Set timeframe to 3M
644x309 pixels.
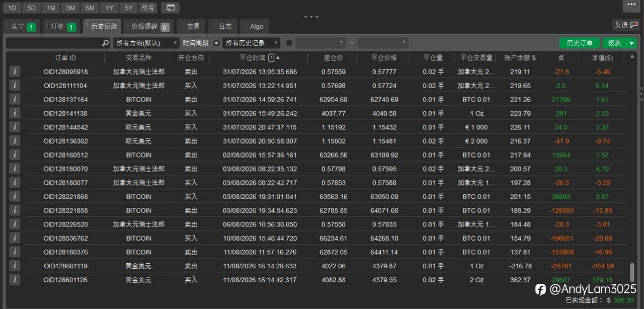[70, 8]
